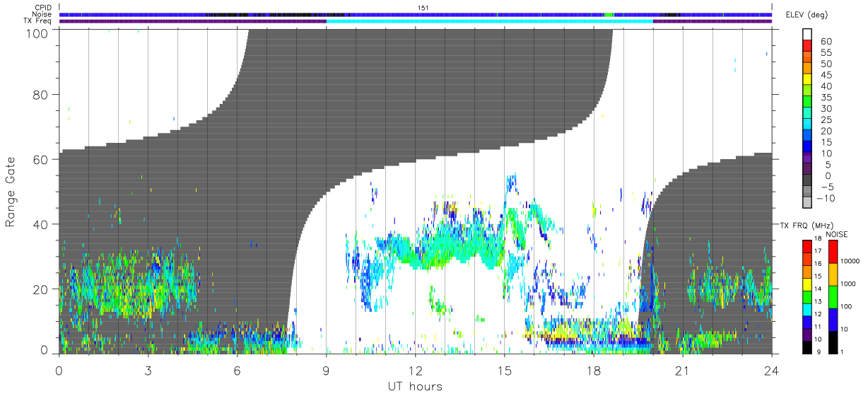Click x-axis tick label "3"
The width and height of the screenshot is (868, 401).
[148, 371]
